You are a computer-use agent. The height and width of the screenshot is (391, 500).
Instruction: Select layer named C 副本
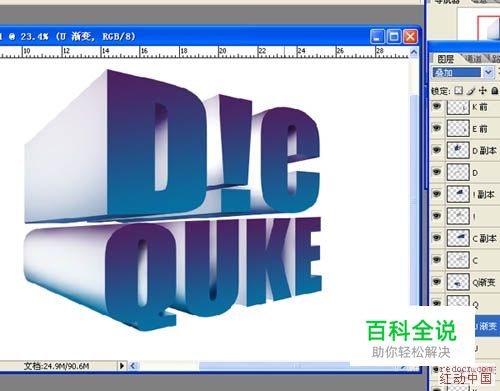click(x=485, y=239)
